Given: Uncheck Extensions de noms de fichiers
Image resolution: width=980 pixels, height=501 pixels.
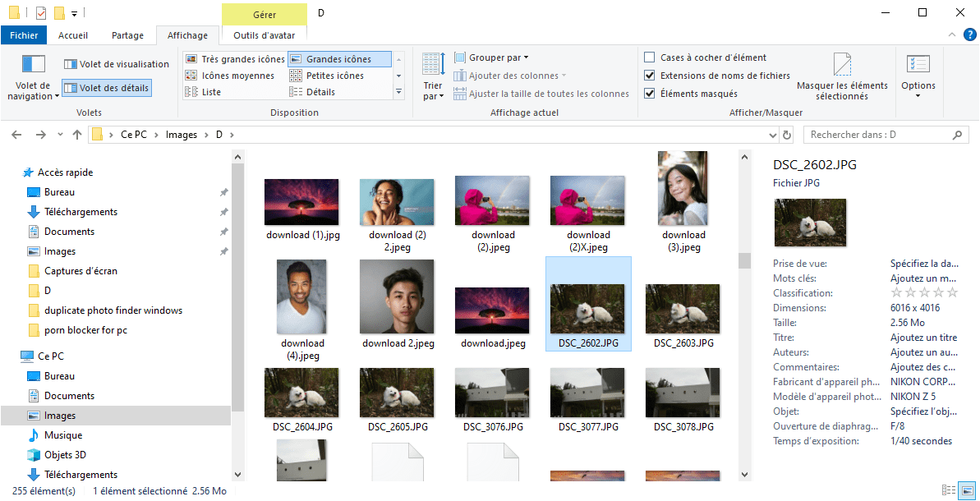Looking at the screenshot, I should pos(650,76).
